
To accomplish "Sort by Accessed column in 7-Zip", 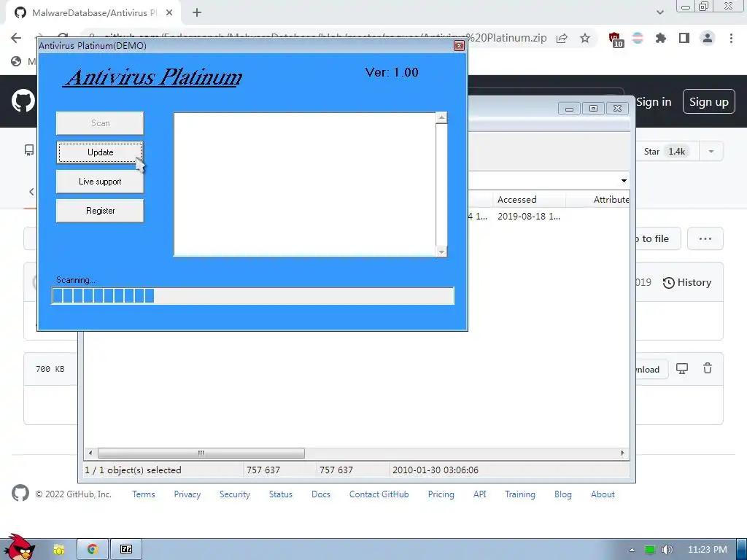I will point(529,200).
